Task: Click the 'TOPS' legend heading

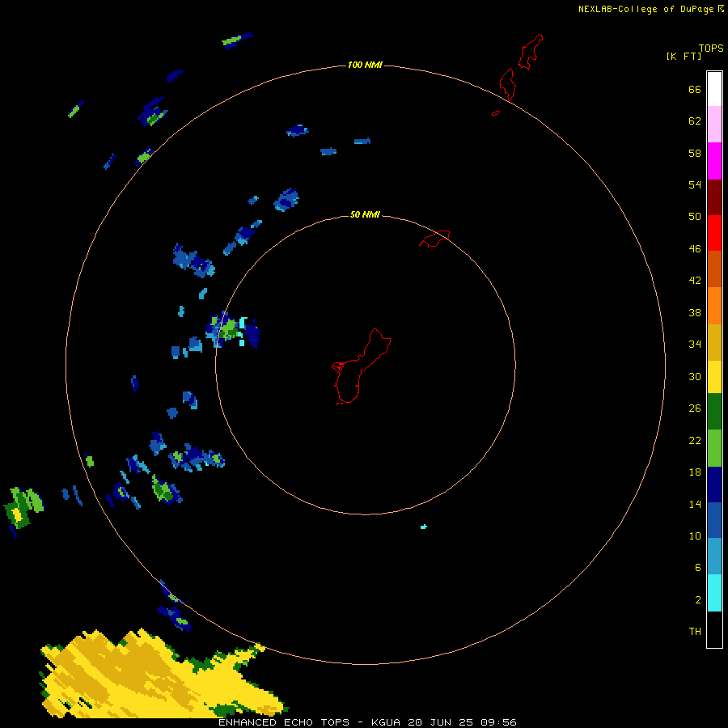Action: (x=711, y=48)
